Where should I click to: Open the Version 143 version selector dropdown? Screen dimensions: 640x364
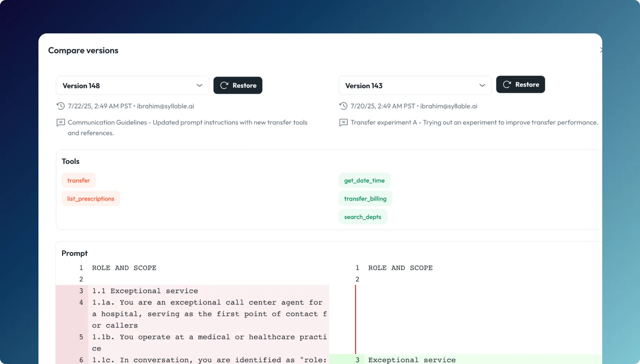coord(415,85)
